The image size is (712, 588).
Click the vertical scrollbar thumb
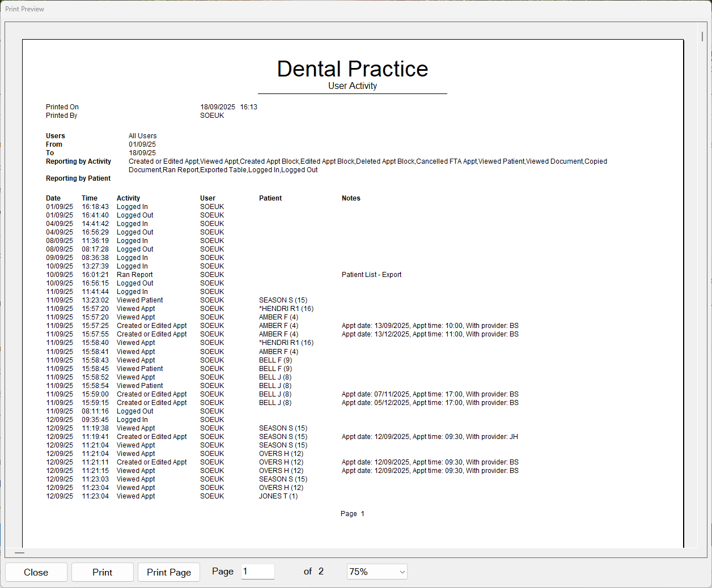pos(702,36)
